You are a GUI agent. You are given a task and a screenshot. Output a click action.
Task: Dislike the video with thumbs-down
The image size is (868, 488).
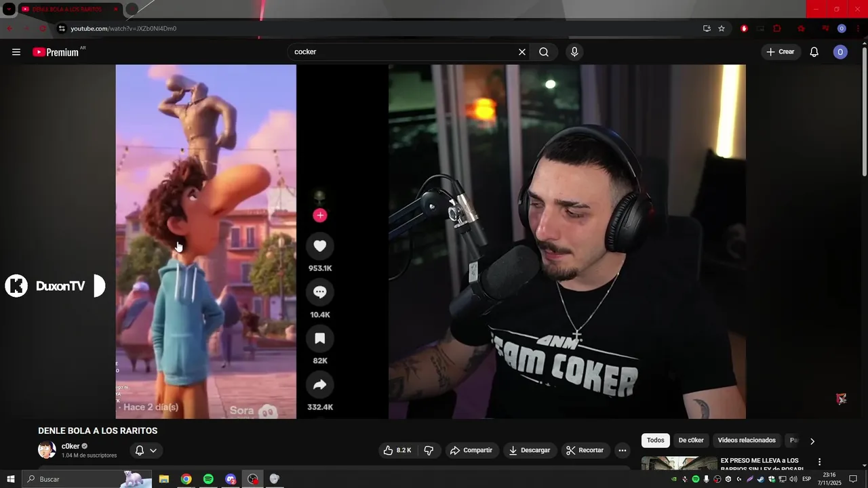point(429,450)
